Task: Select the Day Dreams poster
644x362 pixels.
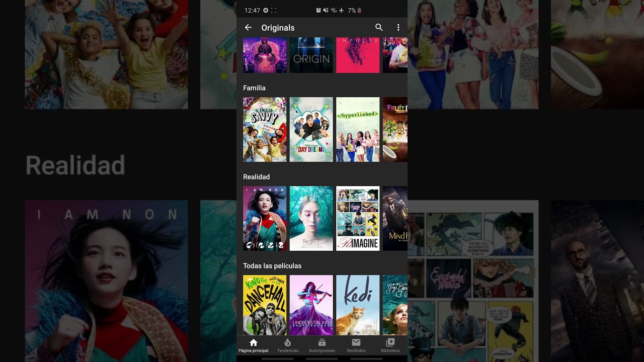Action: (311, 130)
